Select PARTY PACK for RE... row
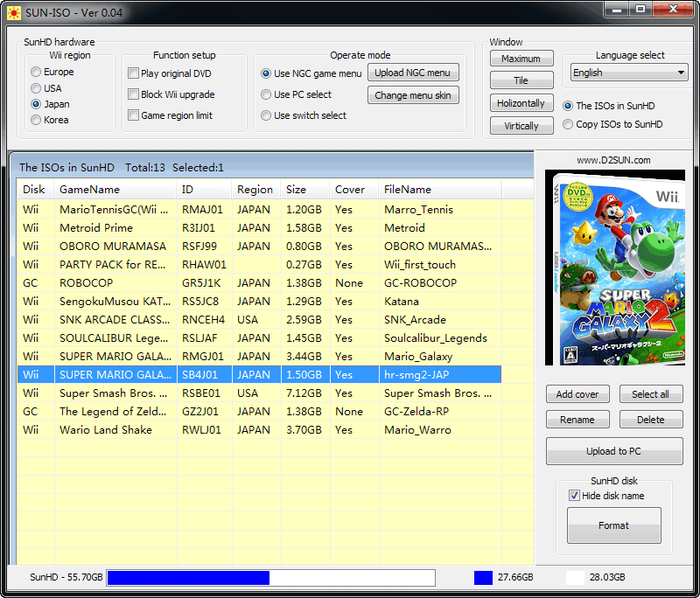 [259, 264]
